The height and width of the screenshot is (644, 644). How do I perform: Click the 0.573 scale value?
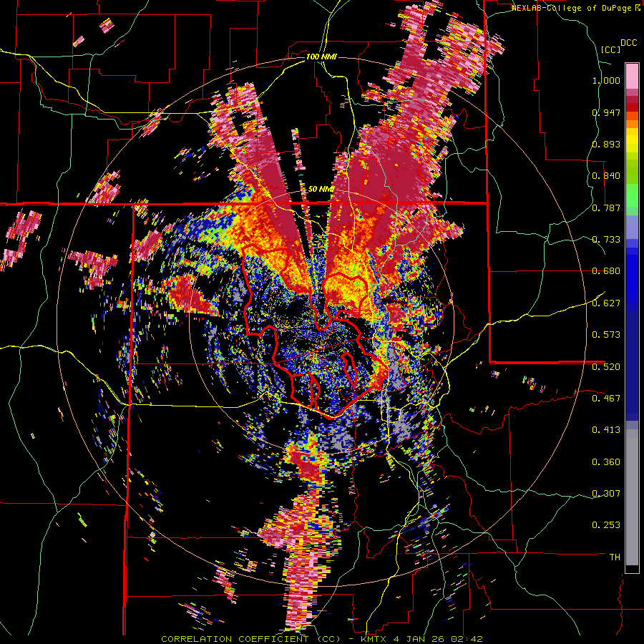click(606, 335)
